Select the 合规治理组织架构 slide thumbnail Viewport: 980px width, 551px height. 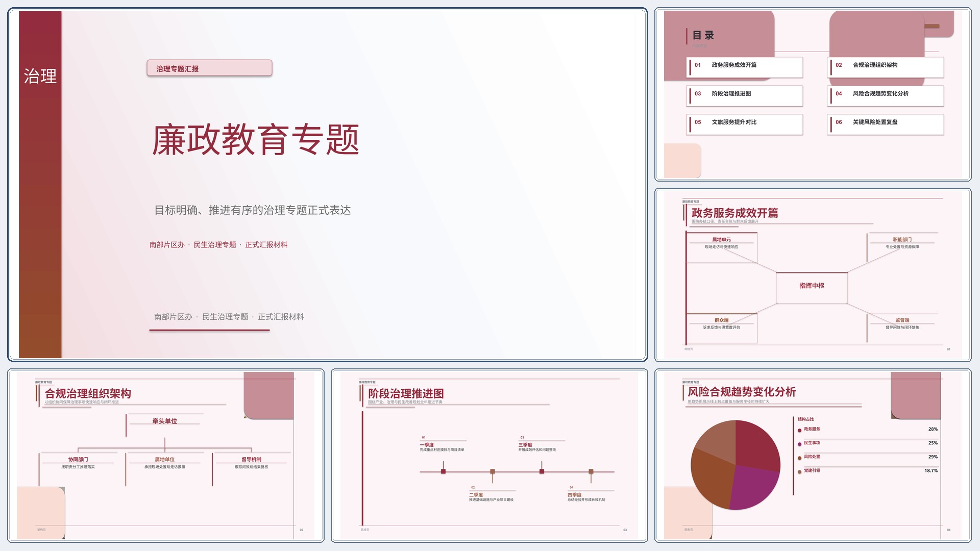coord(166,455)
